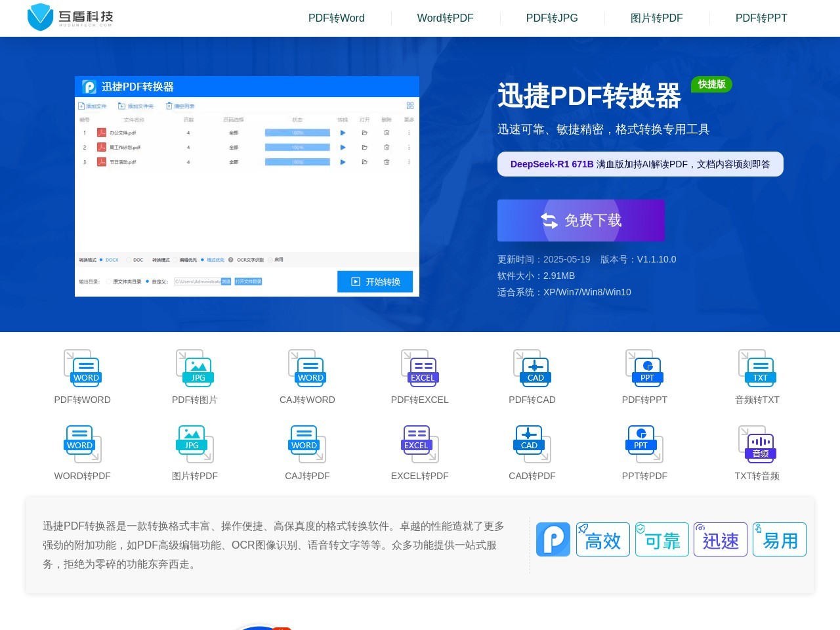Choose the PDF转EXCEL icon

[x=419, y=368]
